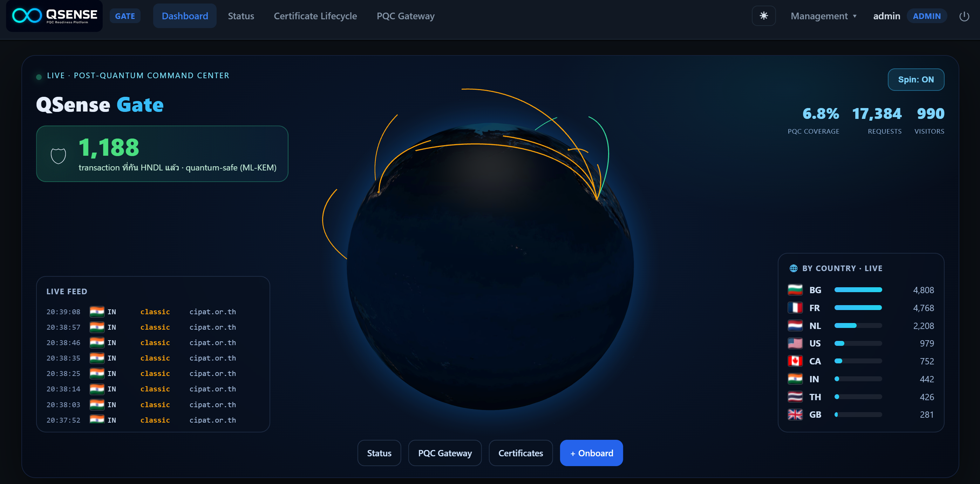The width and height of the screenshot is (980, 484).
Task: Click cipat.or.th on 20:39:08 row
Action: pyautogui.click(x=213, y=312)
